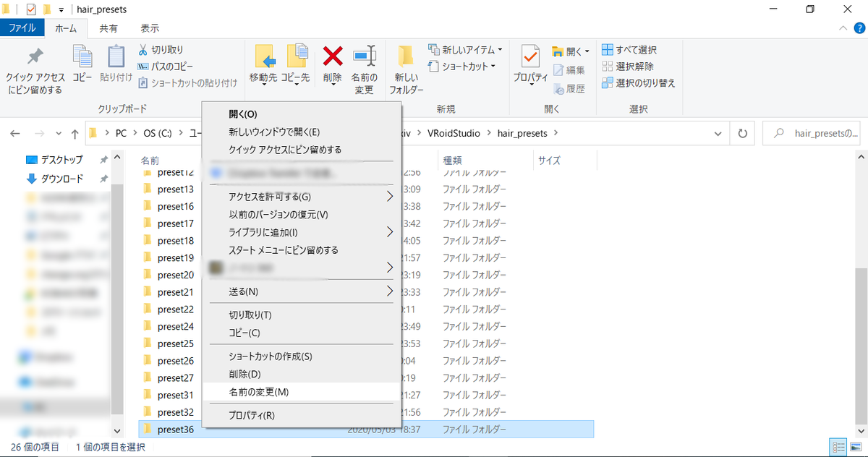Expand 送る submenu
This screenshot has width=868, height=457.
pyautogui.click(x=389, y=291)
